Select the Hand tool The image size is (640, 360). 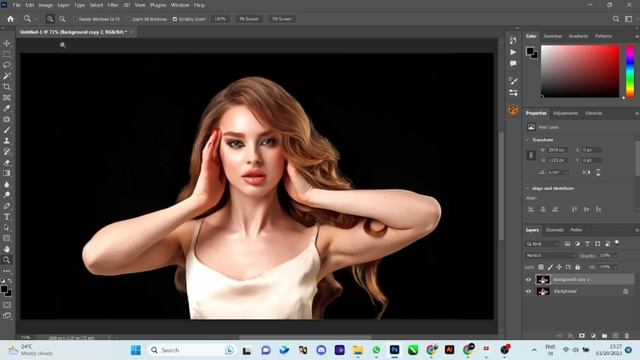click(x=7, y=249)
